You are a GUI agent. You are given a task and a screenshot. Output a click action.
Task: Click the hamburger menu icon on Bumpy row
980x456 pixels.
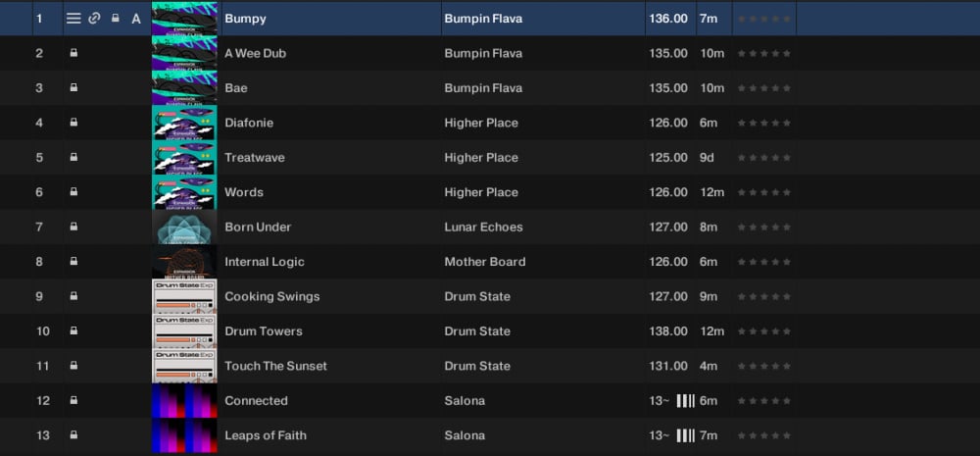click(x=73, y=19)
